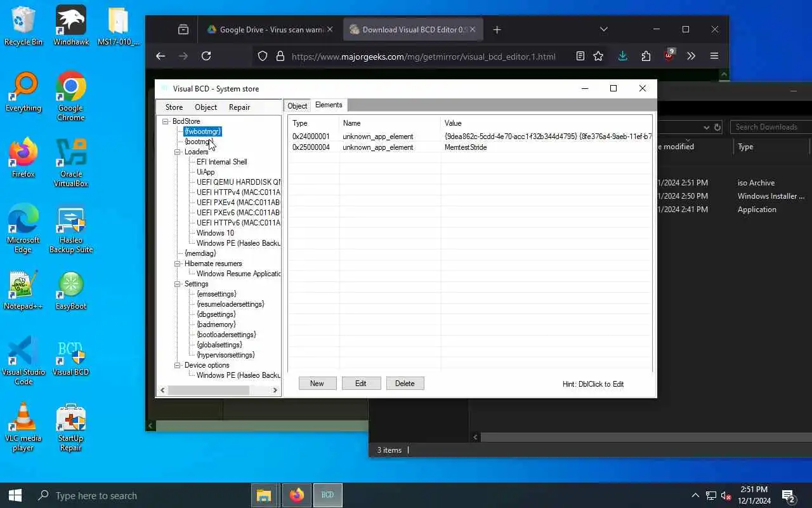Image resolution: width=812 pixels, height=508 pixels.
Task: Click Firefox back arrow button
Action: [x=160, y=56]
